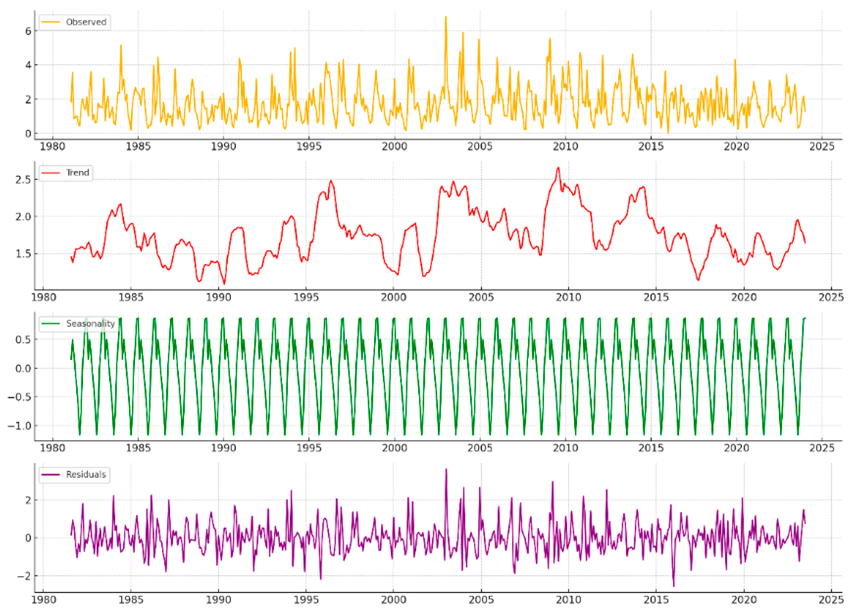Click the red Trend legend line swatch
The image size is (852, 616).
[x=51, y=173]
